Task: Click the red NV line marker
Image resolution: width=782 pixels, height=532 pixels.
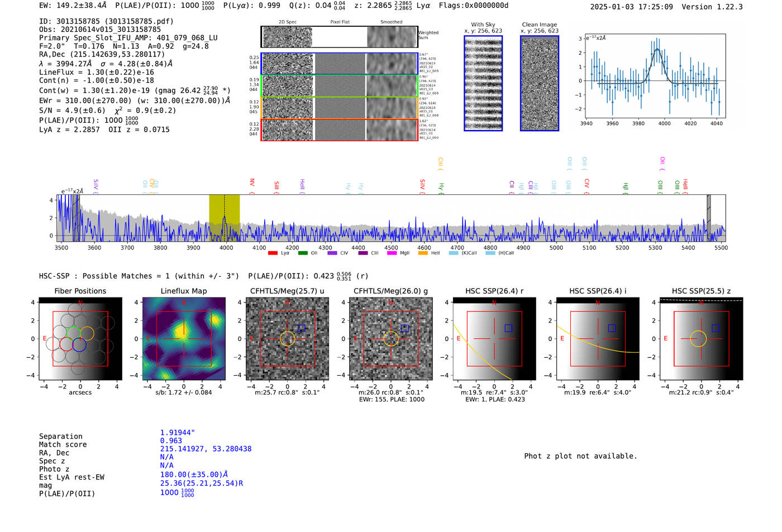Action: (x=252, y=186)
